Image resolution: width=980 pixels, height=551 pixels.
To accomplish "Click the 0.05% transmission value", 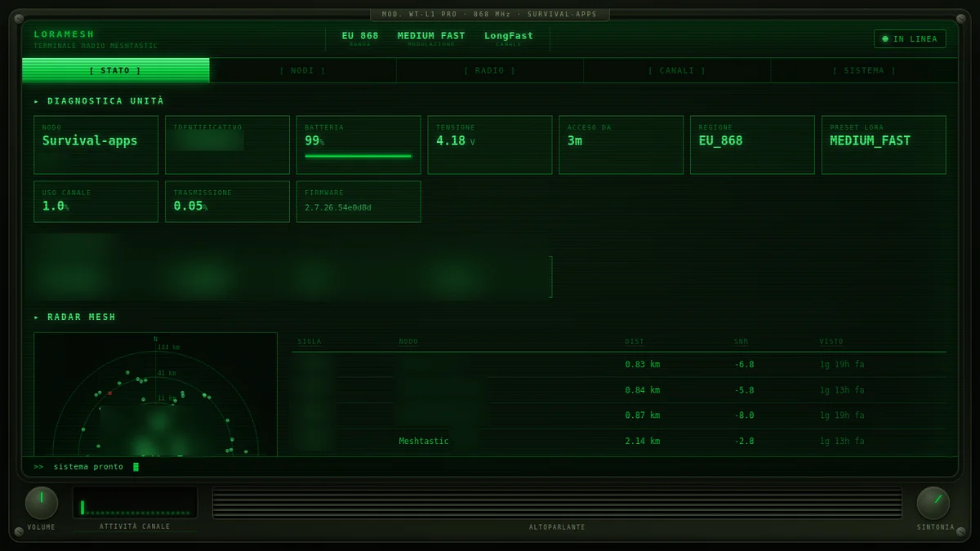I will [x=190, y=207].
